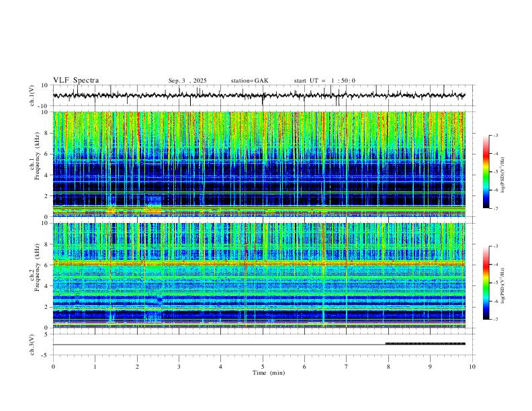Click inside the ch.1 spectrogram panel
This screenshot has height=411, width=532.
(259, 164)
